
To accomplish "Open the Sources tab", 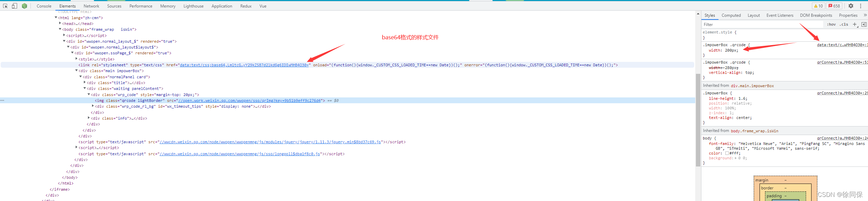I will point(114,6).
